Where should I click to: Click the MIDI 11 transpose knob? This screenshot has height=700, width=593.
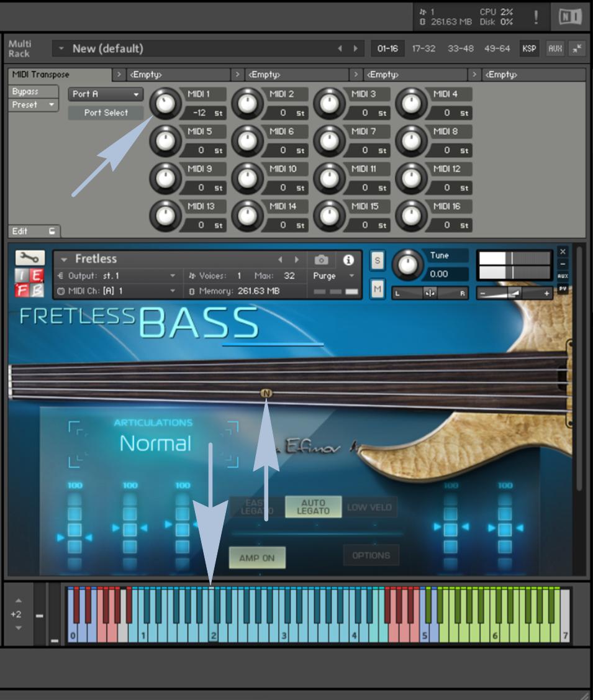click(329, 179)
